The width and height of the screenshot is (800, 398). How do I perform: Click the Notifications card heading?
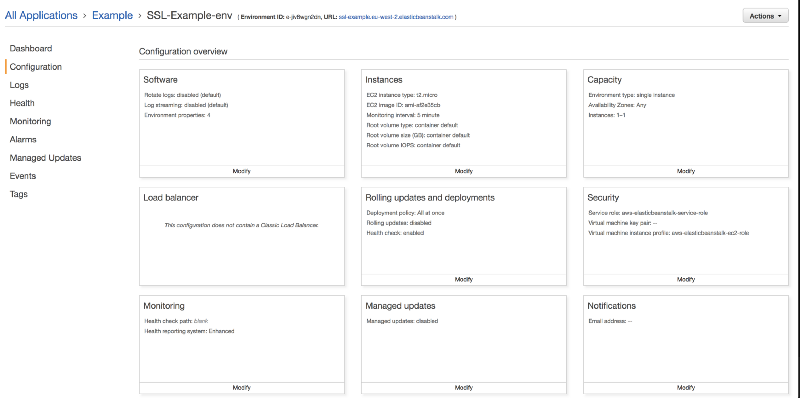[612, 306]
